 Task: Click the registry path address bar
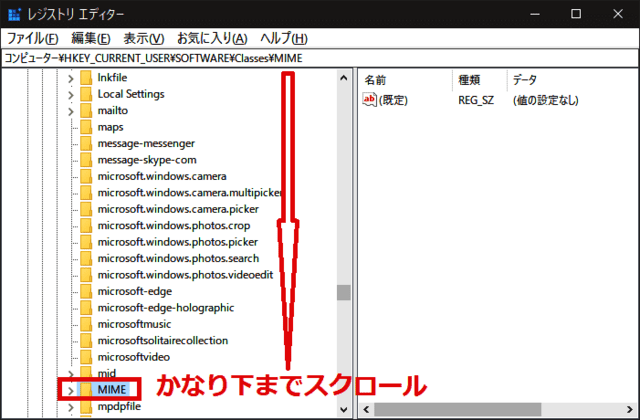[x=320, y=58]
